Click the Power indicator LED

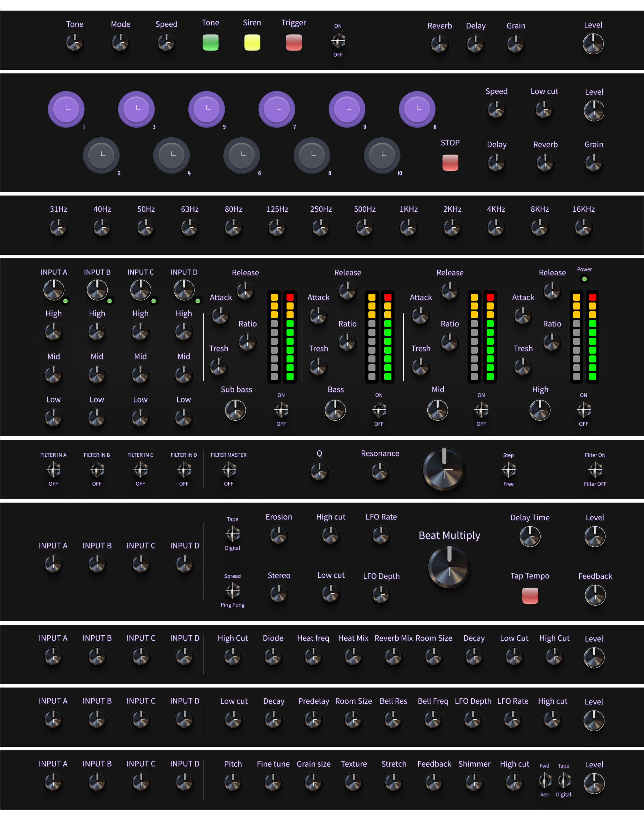tap(584, 279)
